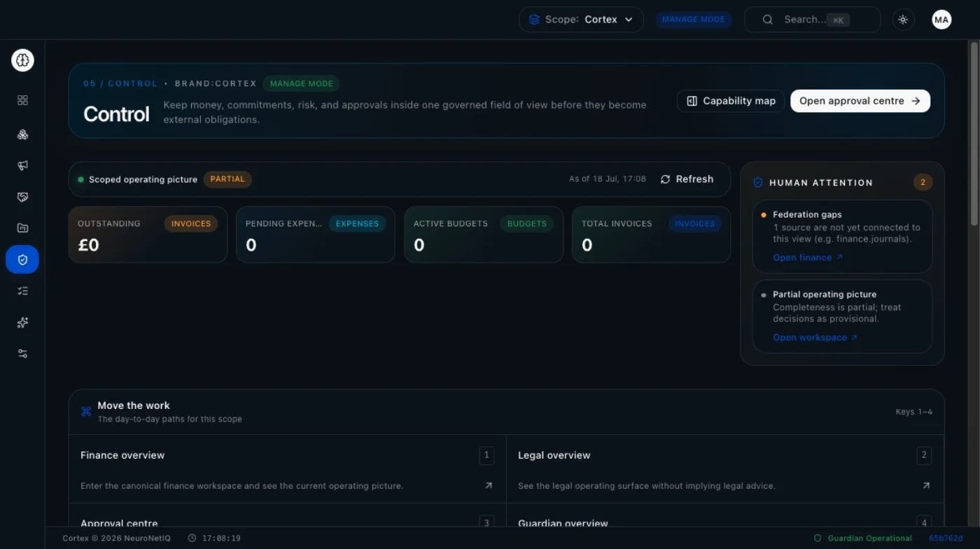Click the As of 18 Jul, 17:08 timestamp
This screenshot has width=980, height=549.
608,179
